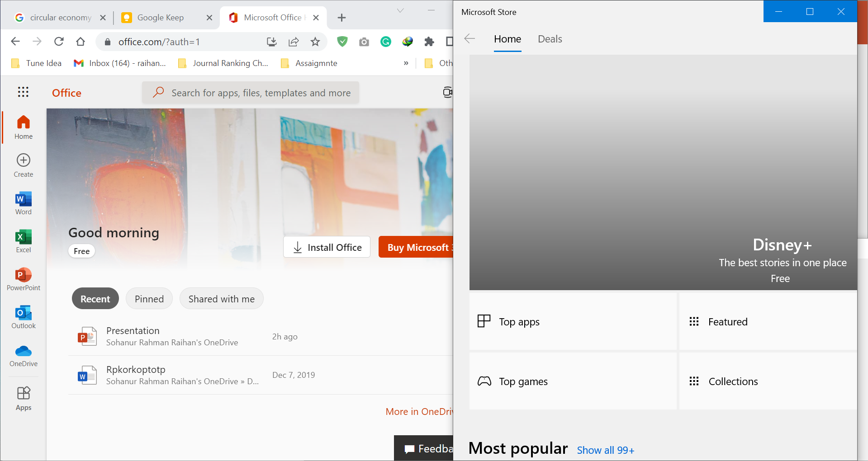Open the Gmail Inbox bookmark
This screenshot has height=461, width=868.
click(120, 63)
